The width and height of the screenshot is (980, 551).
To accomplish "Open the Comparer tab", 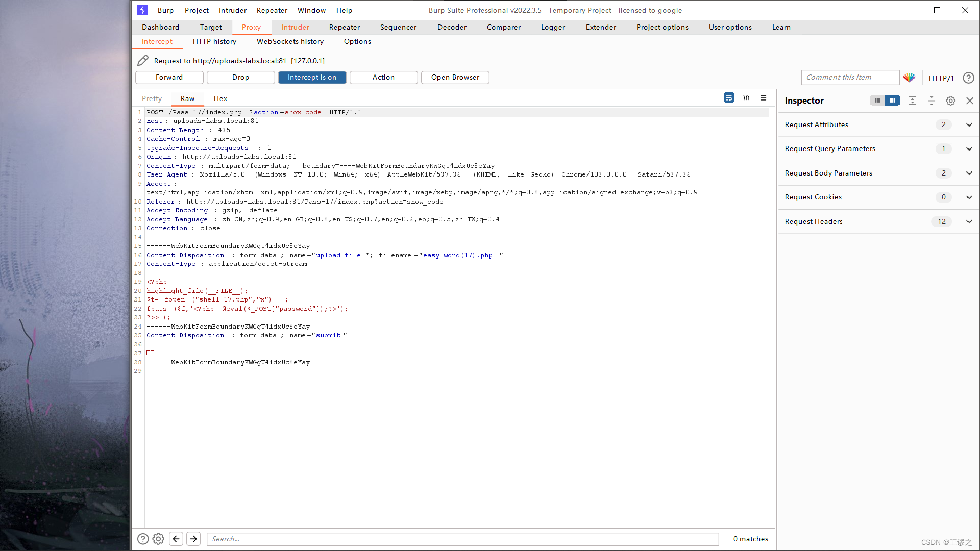I will point(503,28).
